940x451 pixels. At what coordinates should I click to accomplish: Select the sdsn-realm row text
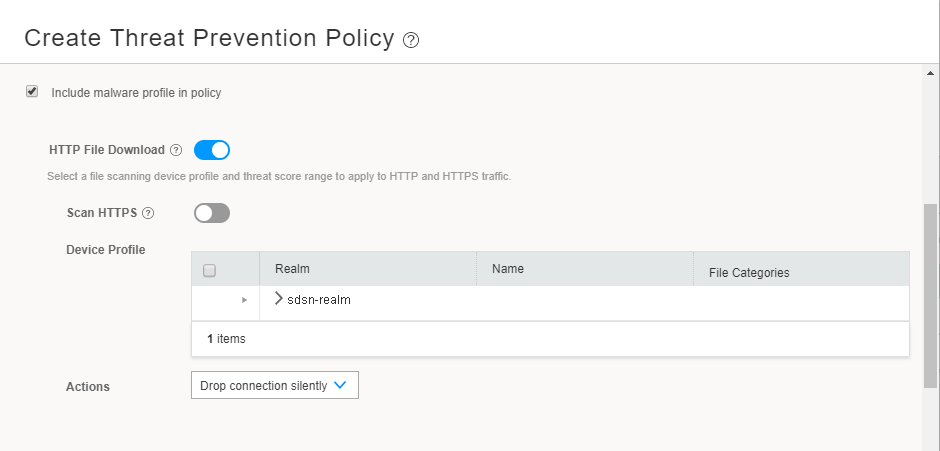pyautogui.click(x=318, y=300)
